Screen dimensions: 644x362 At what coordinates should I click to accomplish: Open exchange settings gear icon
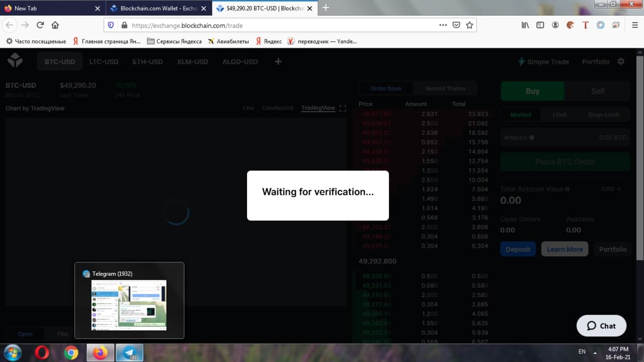[621, 61]
